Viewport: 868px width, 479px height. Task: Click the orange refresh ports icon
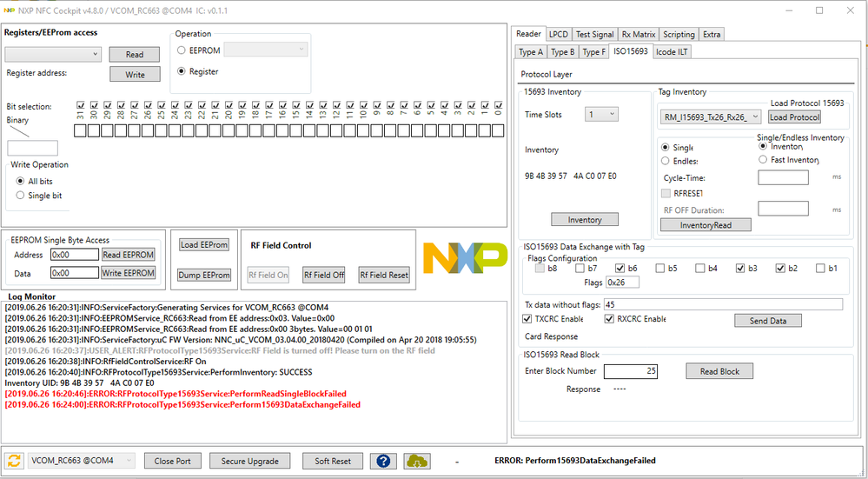pyautogui.click(x=15, y=460)
